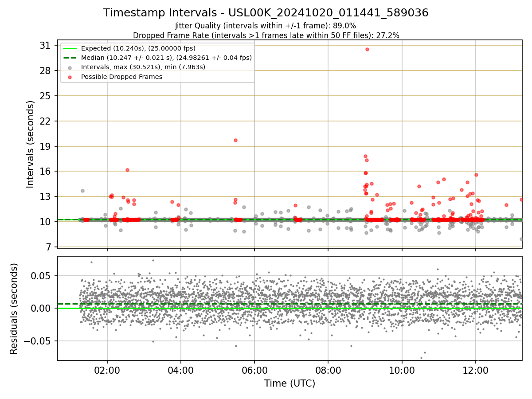Click the x-axis tick label '08:00'

[328, 371]
